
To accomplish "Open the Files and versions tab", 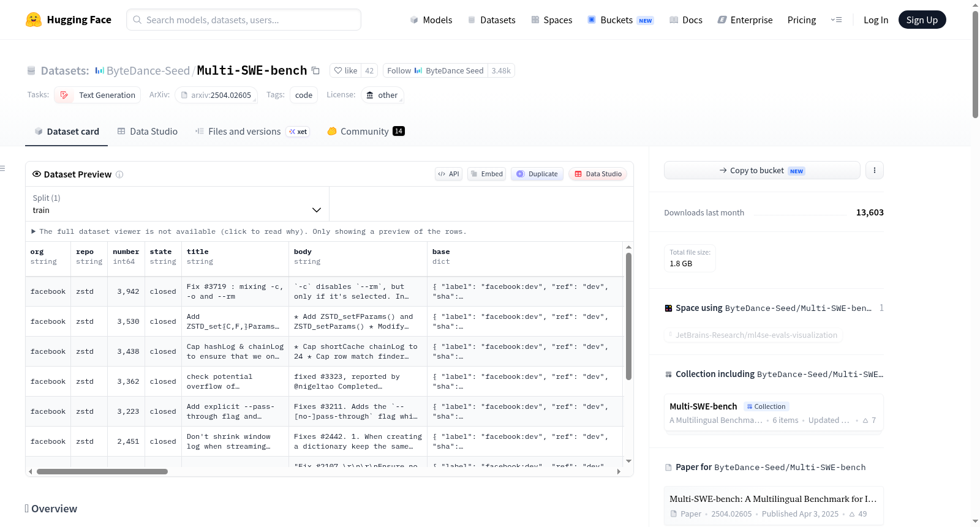I will tap(252, 132).
